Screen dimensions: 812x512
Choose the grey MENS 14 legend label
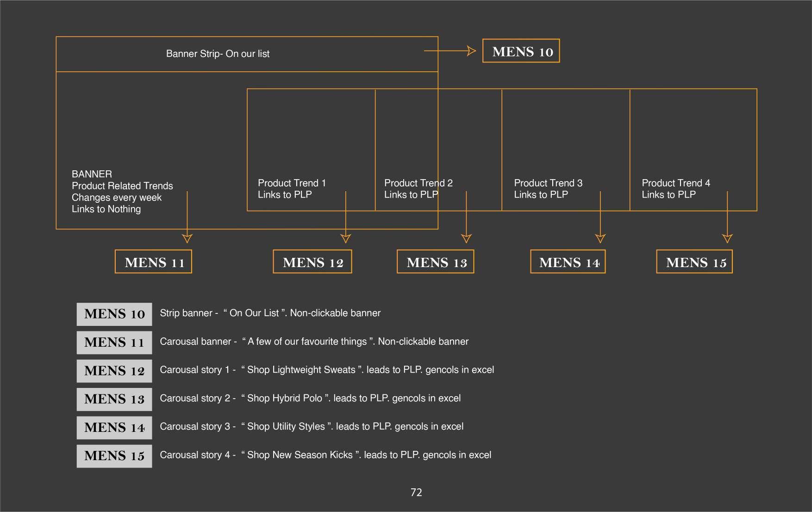[114, 428]
